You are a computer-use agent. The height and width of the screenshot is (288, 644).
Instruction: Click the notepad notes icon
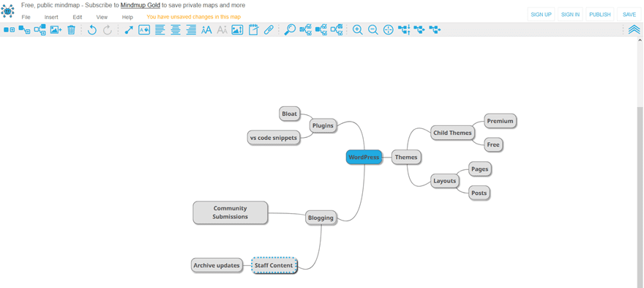click(253, 29)
